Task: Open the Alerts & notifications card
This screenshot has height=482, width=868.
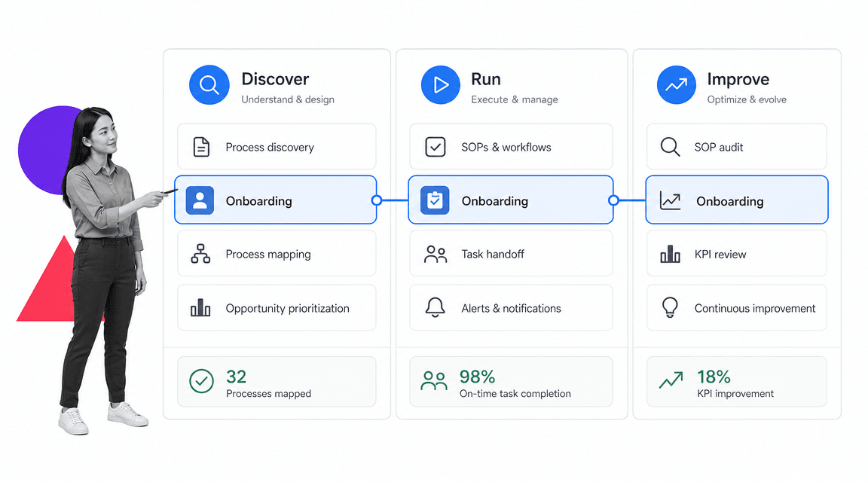Action: 511,308
